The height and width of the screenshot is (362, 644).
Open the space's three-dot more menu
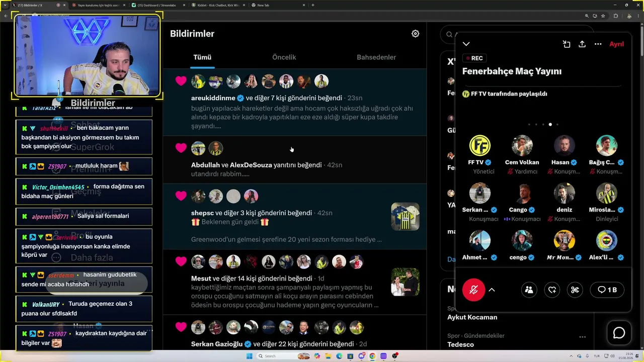(x=598, y=44)
